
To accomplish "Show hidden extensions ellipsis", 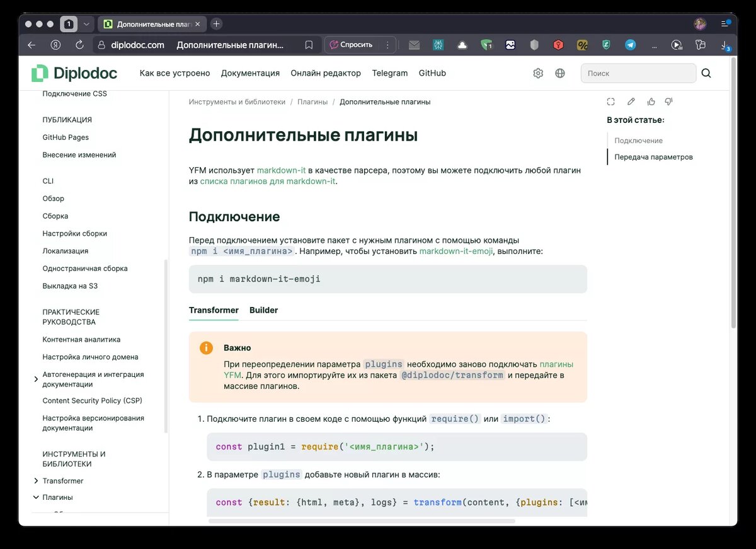I will point(654,45).
